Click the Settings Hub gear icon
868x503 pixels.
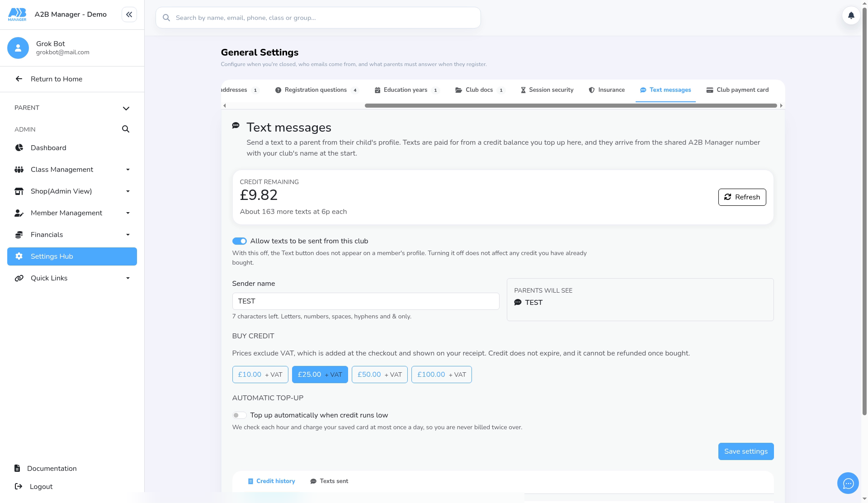coord(19,256)
